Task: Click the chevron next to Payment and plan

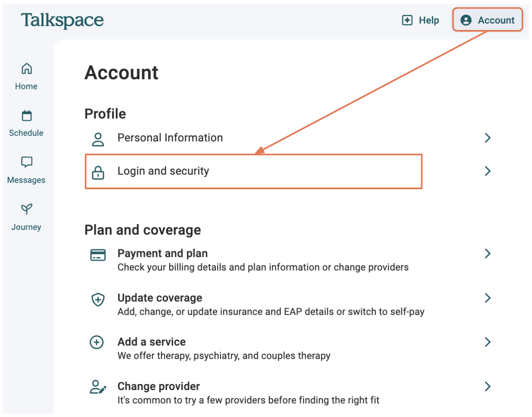Action: (x=487, y=253)
